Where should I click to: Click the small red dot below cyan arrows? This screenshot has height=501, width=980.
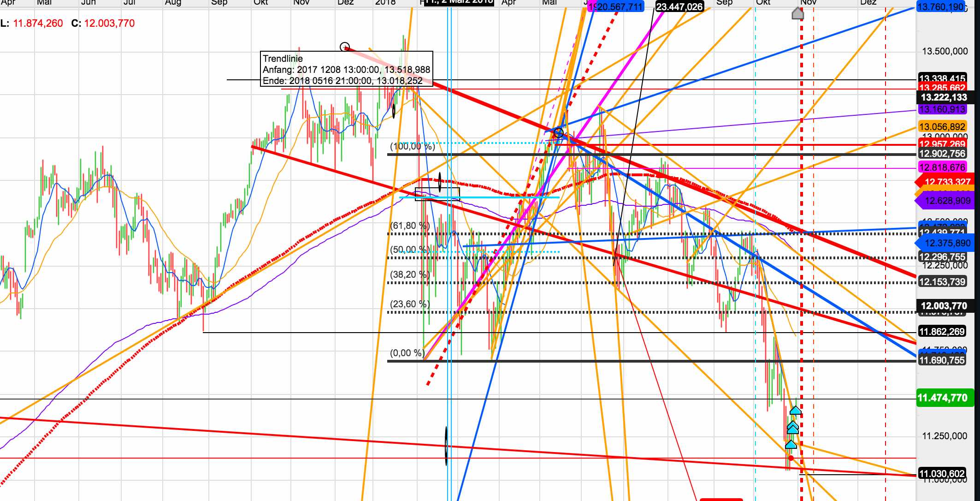(791, 458)
